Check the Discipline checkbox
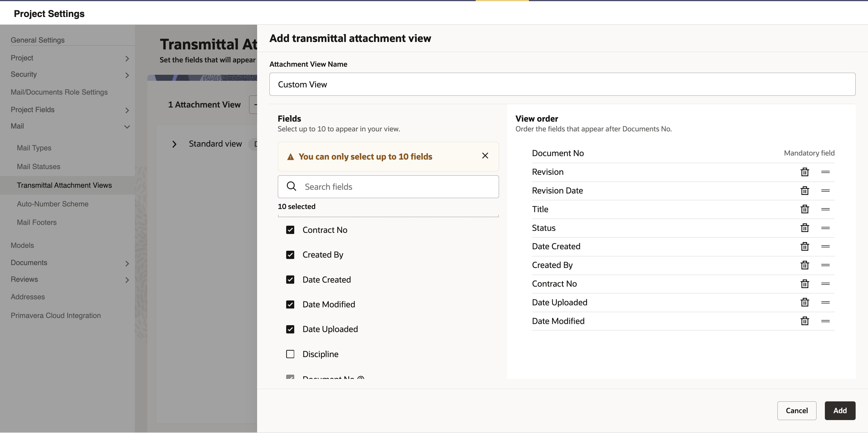This screenshot has height=433, width=868. tap(290, 354)
